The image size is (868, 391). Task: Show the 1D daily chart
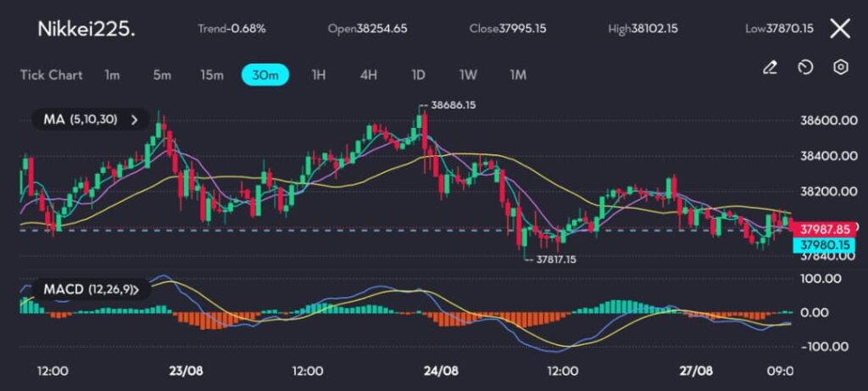pyautogui.click(x=418, y=75)
